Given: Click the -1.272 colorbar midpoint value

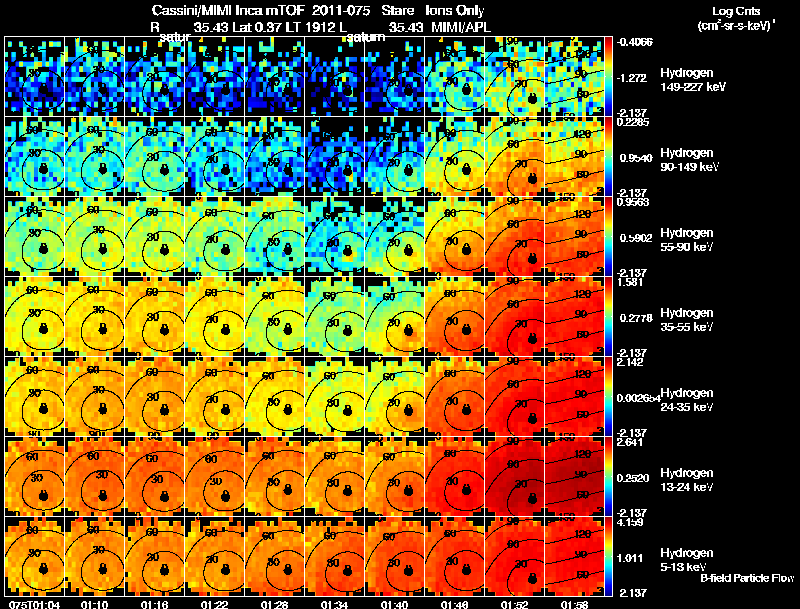Looking at the screenshot, I should click(632, 78).
